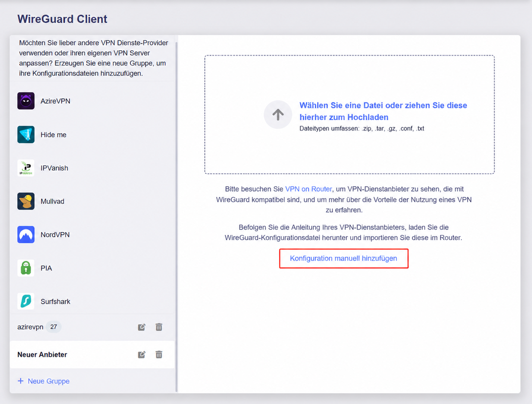Select the Neuer Anbieter group
Screen dimensions: 532x404
[x=92, y=355]
